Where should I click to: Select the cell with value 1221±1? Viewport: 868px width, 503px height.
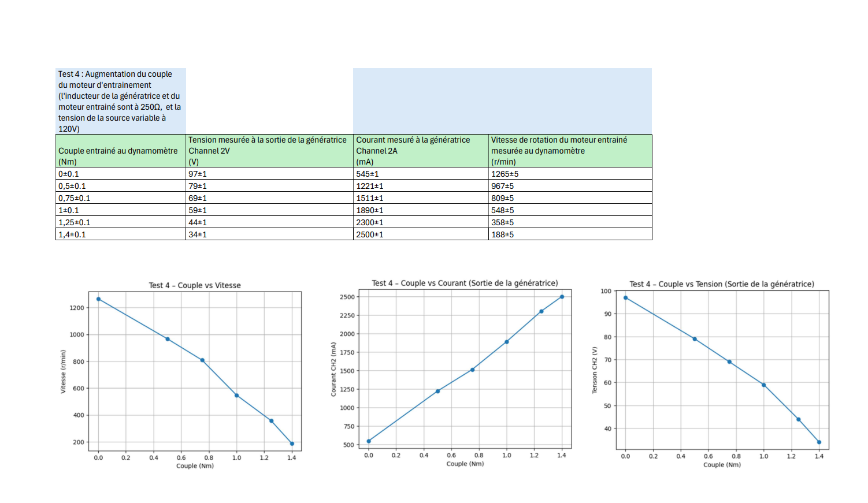pos(420,186)
